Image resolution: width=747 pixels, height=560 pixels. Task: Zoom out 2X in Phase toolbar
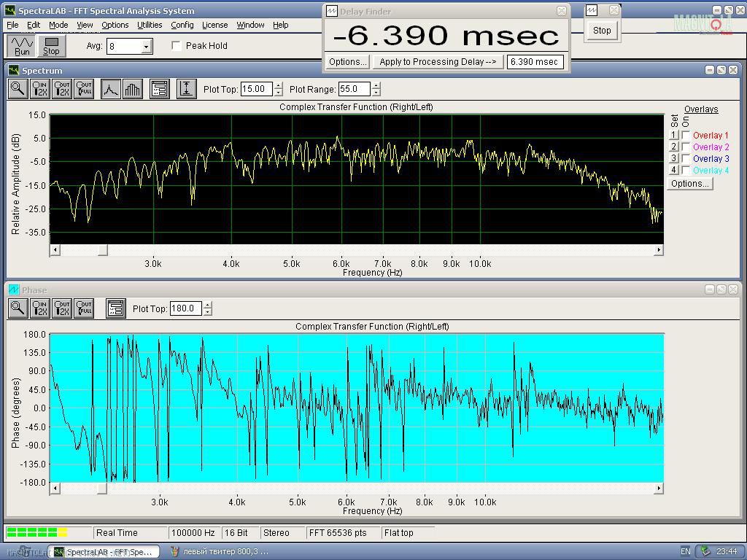click(62, 308)
